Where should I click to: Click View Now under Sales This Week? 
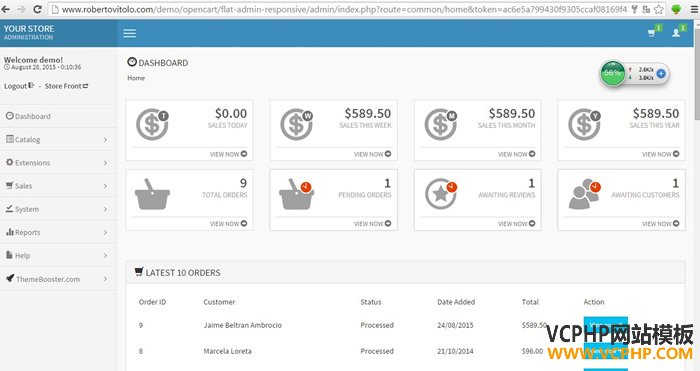(372, 154)
